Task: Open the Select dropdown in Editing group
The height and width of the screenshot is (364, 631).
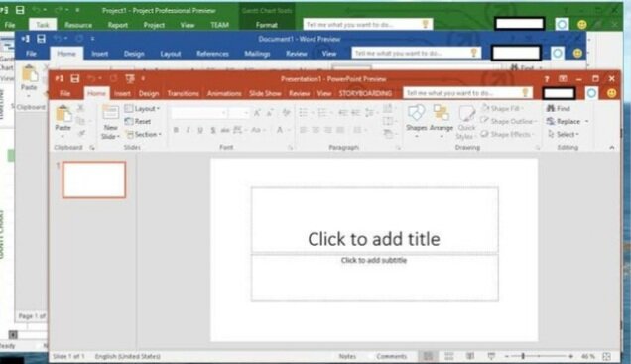Action: tap(564, 134)
